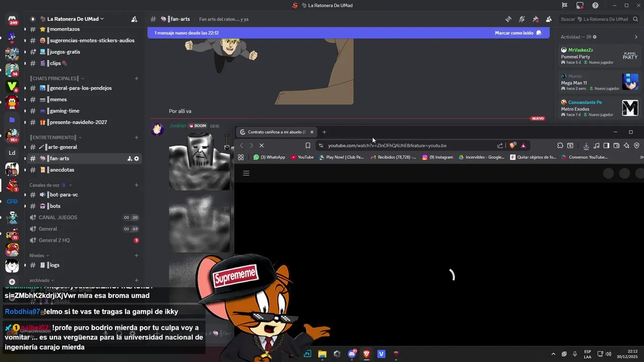Open File Explorer from the taskbar

click(x=322, y=354)
